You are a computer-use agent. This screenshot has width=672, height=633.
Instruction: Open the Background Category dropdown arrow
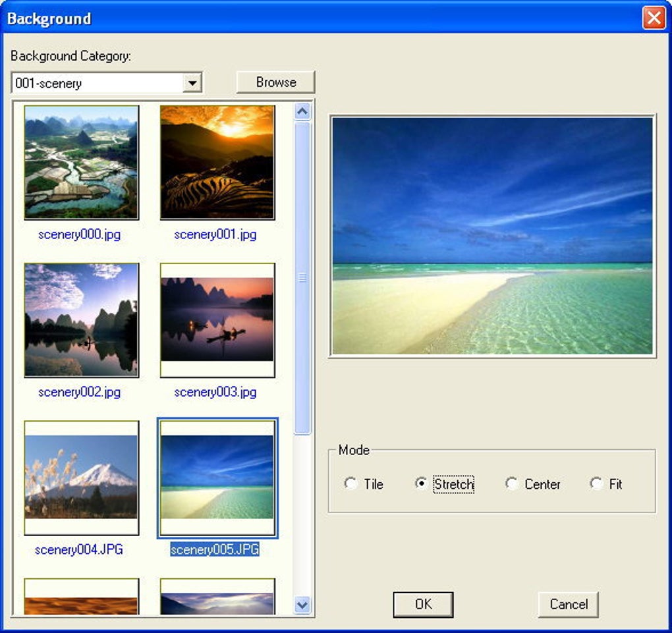coord(192,83)
